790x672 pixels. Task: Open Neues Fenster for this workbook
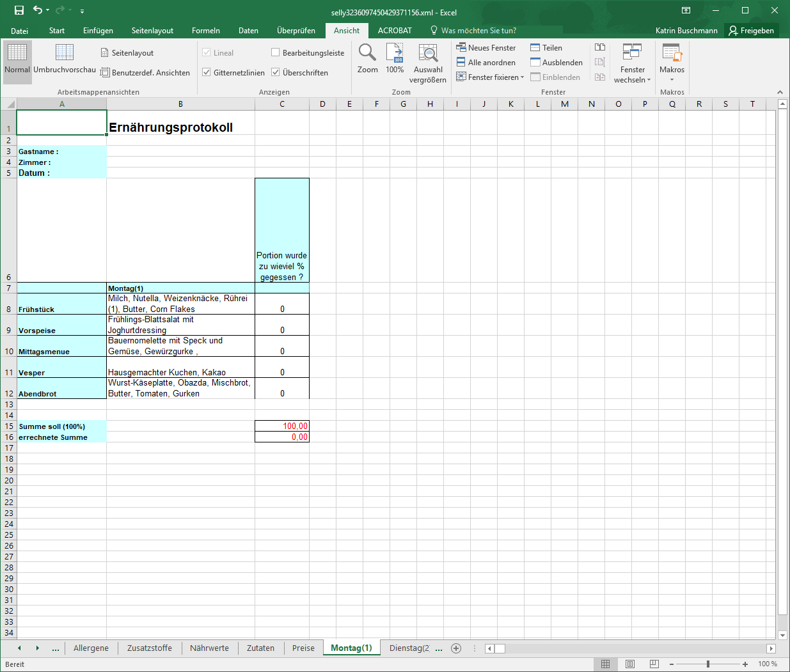[486, 48]
